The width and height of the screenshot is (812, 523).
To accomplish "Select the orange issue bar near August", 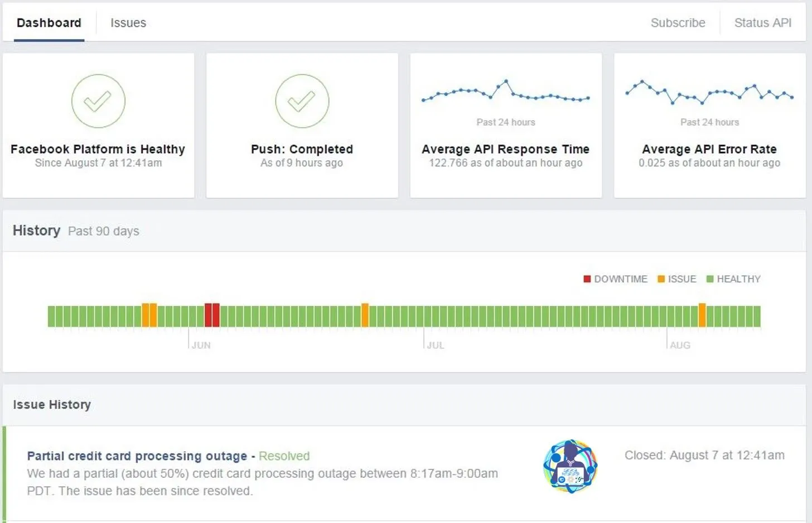I will pos(702,315).
